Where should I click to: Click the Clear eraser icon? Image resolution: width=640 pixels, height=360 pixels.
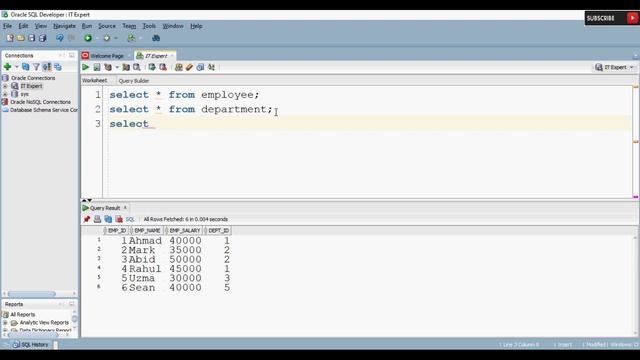coord(189,67)
